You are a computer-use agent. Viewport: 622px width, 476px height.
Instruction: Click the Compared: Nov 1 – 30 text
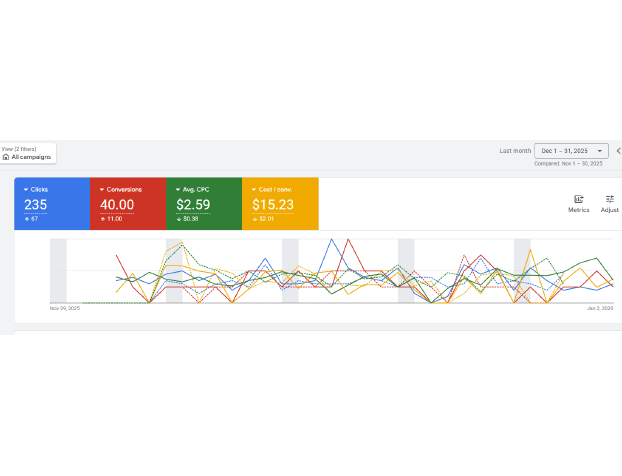(x=568, y=163)
